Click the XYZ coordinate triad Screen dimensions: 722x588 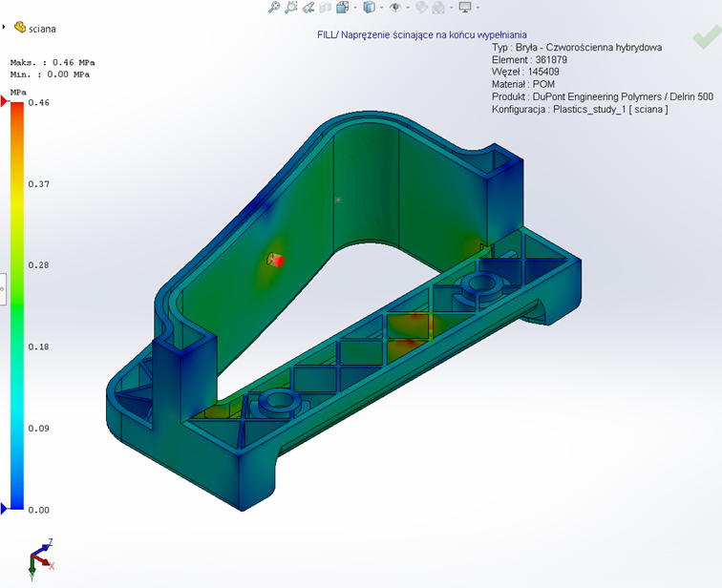[x=40, y=558]
